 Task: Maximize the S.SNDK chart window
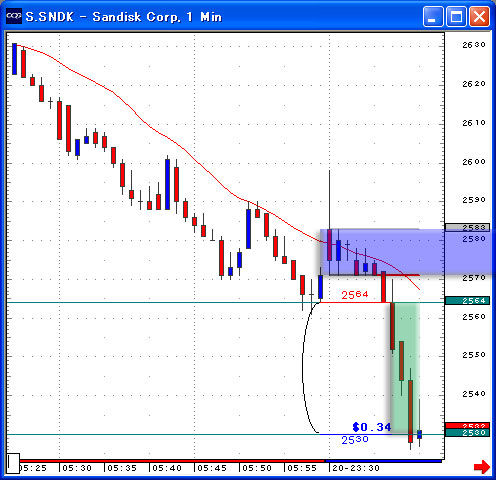click(x=456, y=16)
